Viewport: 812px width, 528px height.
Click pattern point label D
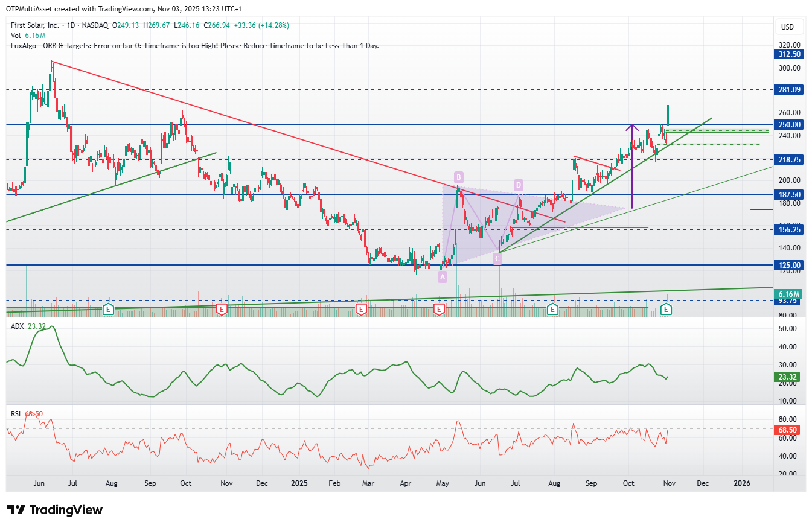pos(518,184)
